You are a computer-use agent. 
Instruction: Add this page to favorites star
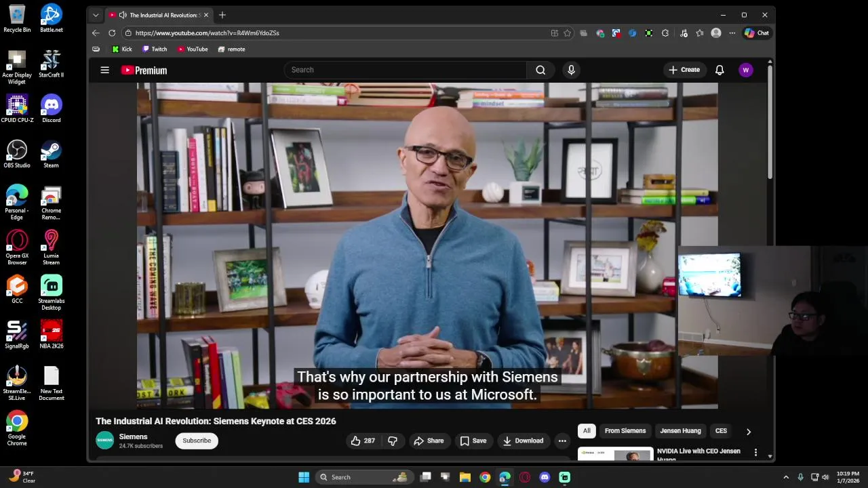(568, 33)
